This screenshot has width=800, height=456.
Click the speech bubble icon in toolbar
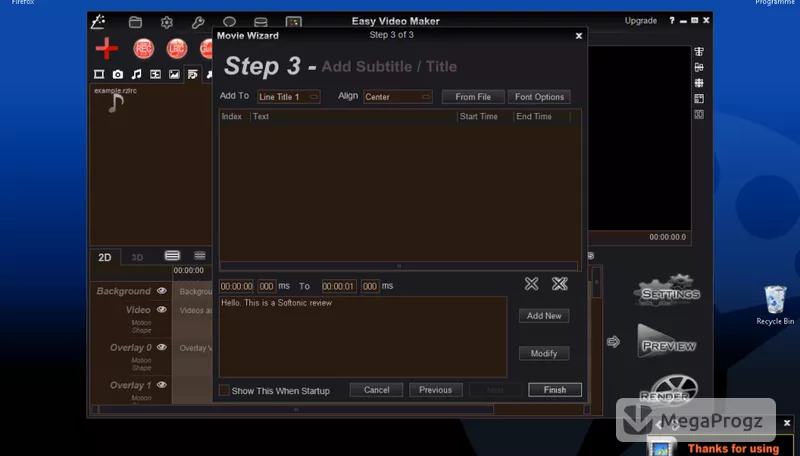tap(230, 22)
